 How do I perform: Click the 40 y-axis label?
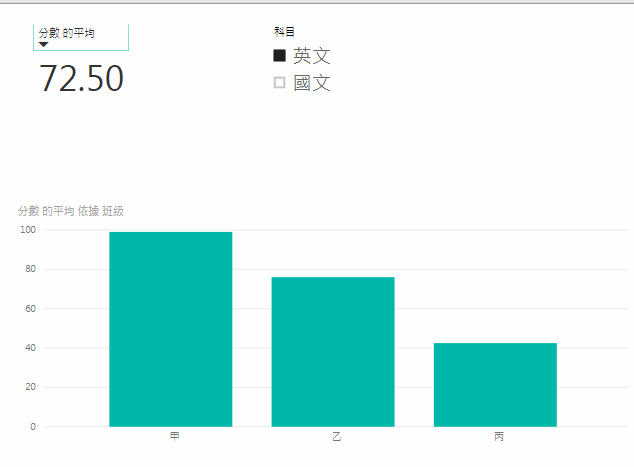31,348
